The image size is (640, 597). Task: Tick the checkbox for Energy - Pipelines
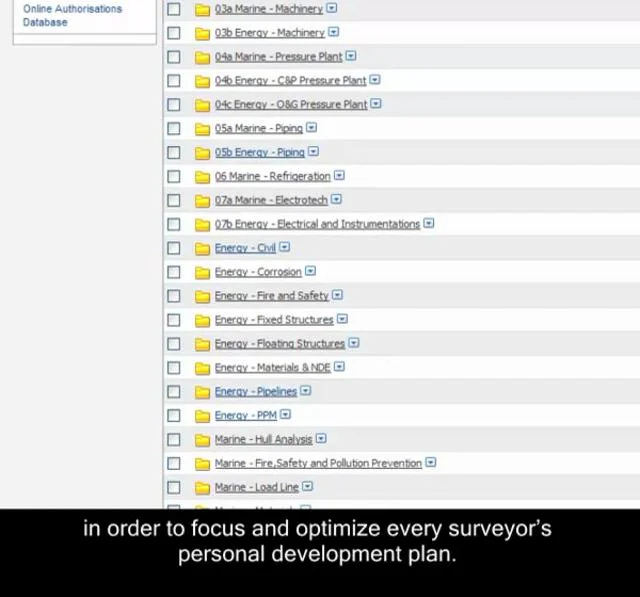(174, 392)
